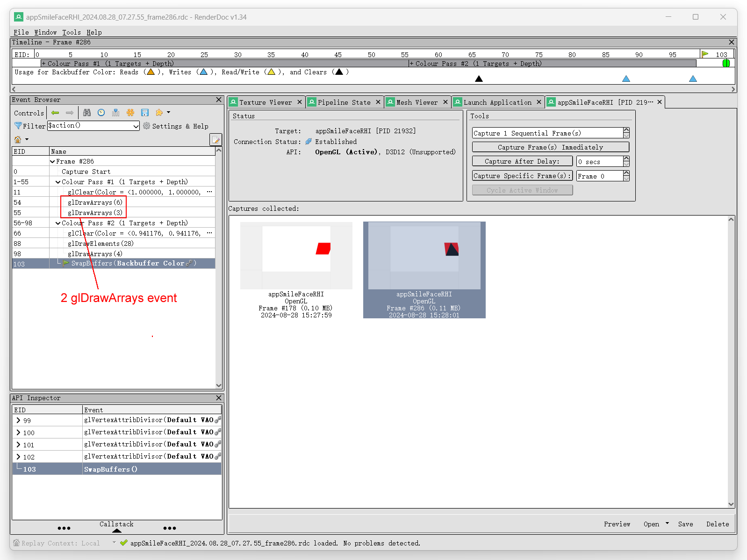Expand EID 99 in API Inspector

point(18,421)
